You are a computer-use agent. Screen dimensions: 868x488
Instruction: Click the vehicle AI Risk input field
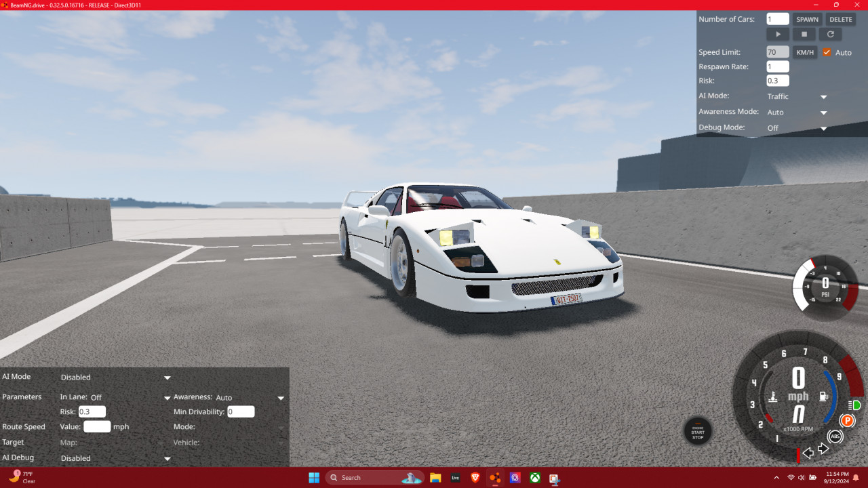click(x=92, y=411)
